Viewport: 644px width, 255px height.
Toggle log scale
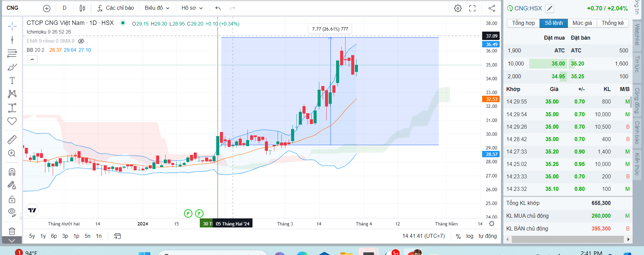click(x=470, y=236)
